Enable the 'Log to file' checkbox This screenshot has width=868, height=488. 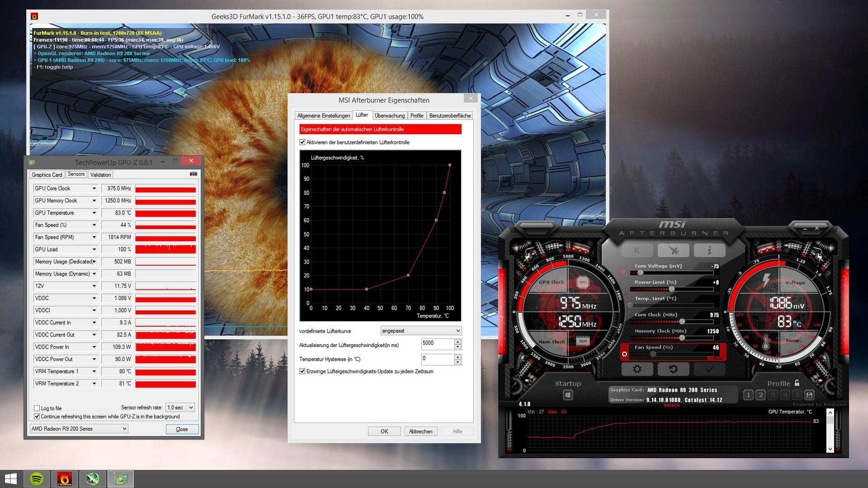(x=37, y=408)
